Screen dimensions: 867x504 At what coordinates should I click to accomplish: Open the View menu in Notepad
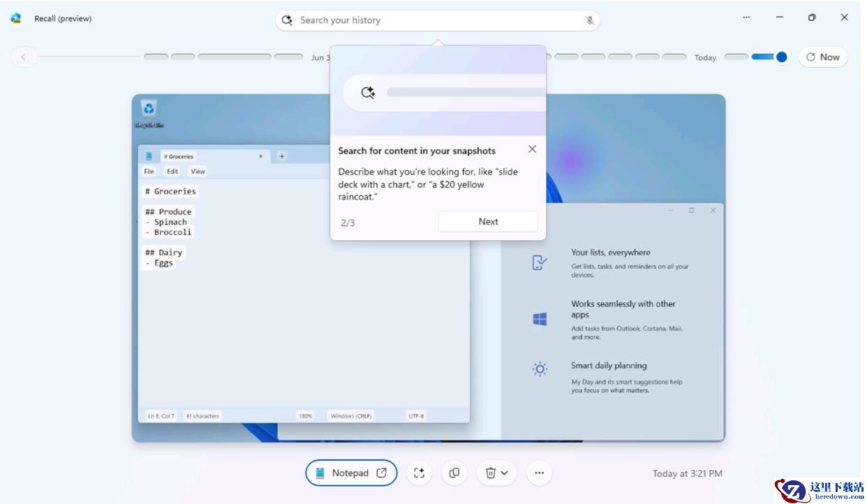pos(198,171)
